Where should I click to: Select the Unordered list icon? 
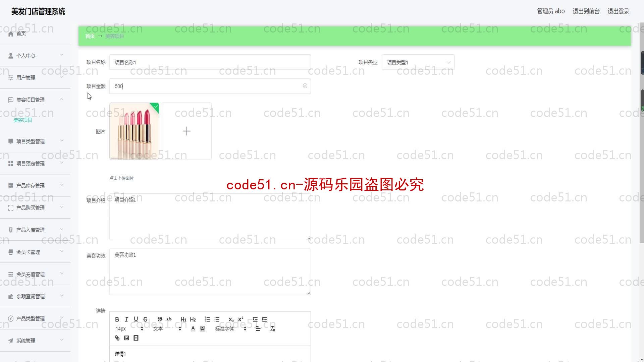[217, 319]
